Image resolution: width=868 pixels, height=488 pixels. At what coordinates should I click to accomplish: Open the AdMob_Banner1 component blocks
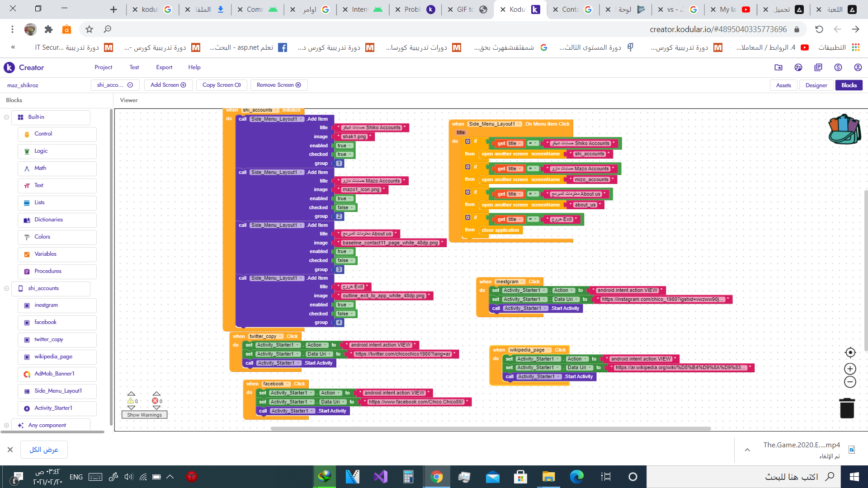click(x=54, y=374)
